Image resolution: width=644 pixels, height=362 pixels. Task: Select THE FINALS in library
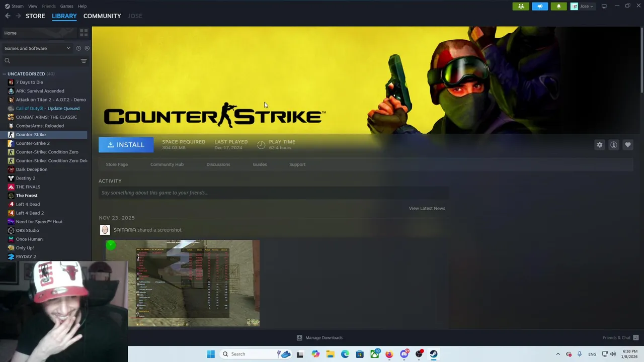click(x=28, y=187)
